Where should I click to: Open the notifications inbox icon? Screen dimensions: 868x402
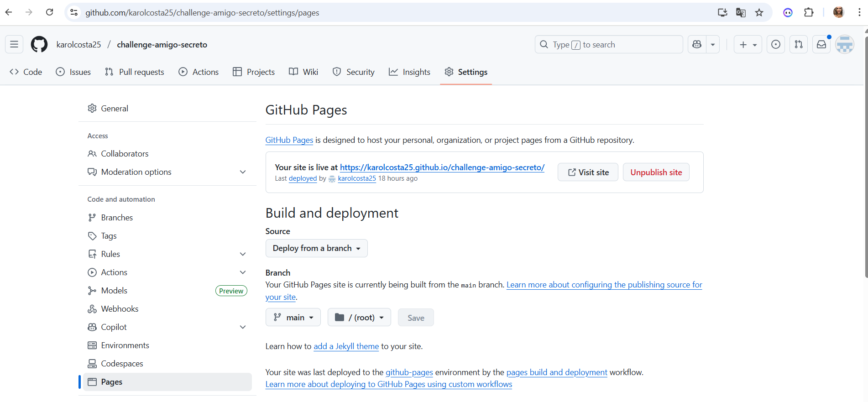[821, 44]
